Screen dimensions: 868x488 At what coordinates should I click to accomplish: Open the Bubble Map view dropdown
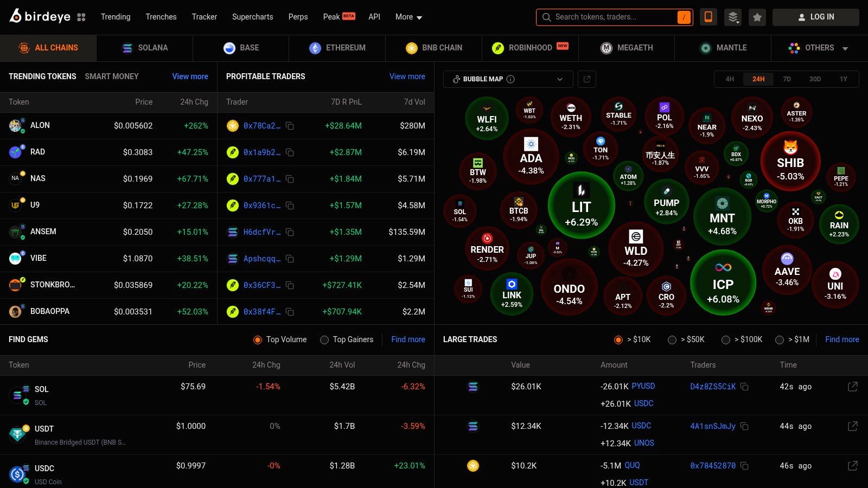click(x=508, y=79)
